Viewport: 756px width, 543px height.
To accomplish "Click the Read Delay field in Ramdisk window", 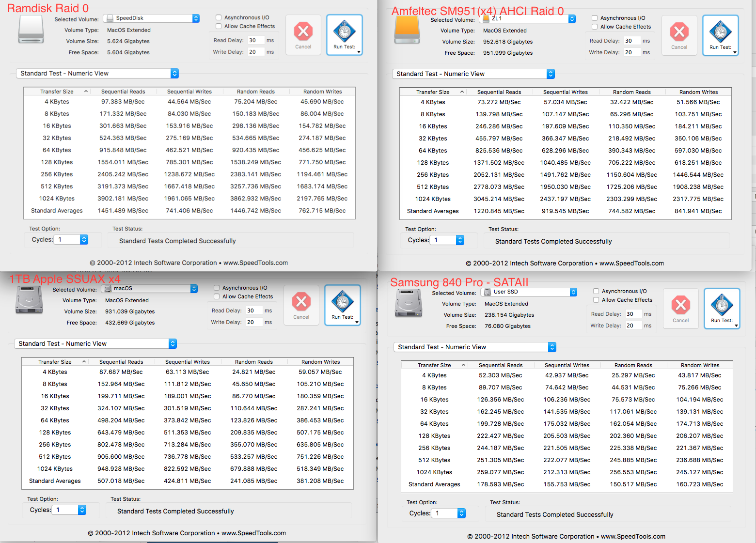I will tap(255, 40).
